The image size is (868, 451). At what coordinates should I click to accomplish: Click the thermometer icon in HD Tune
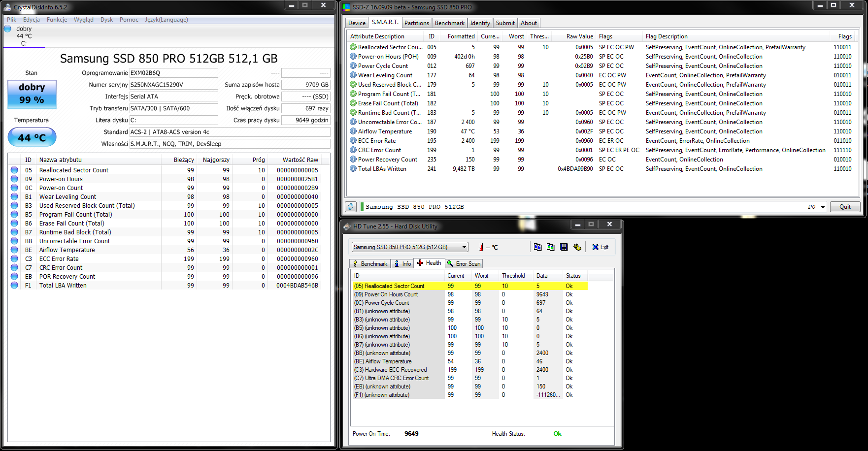click(x=481, y=247)
